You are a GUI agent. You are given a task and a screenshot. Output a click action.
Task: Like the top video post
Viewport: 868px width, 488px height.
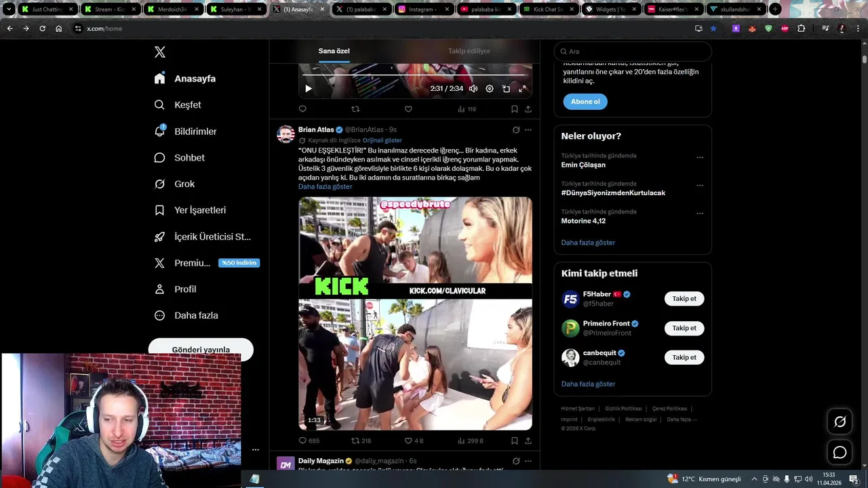(408, 108)
